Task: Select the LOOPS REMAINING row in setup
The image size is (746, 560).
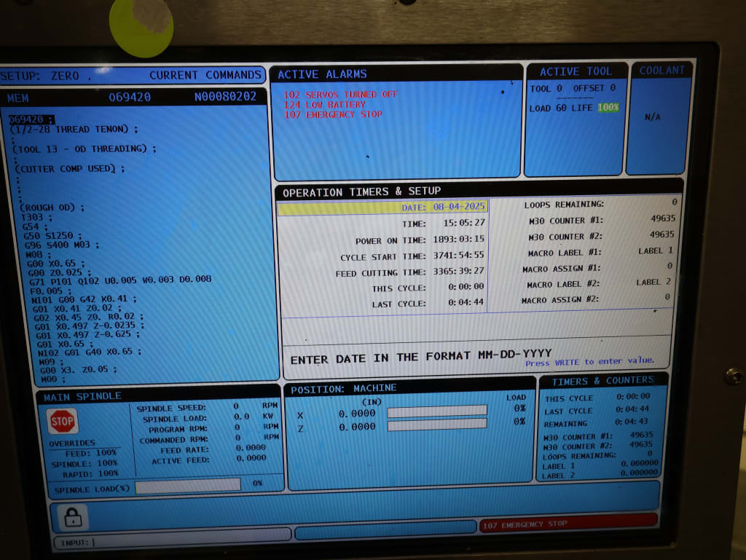Action: 600,203
